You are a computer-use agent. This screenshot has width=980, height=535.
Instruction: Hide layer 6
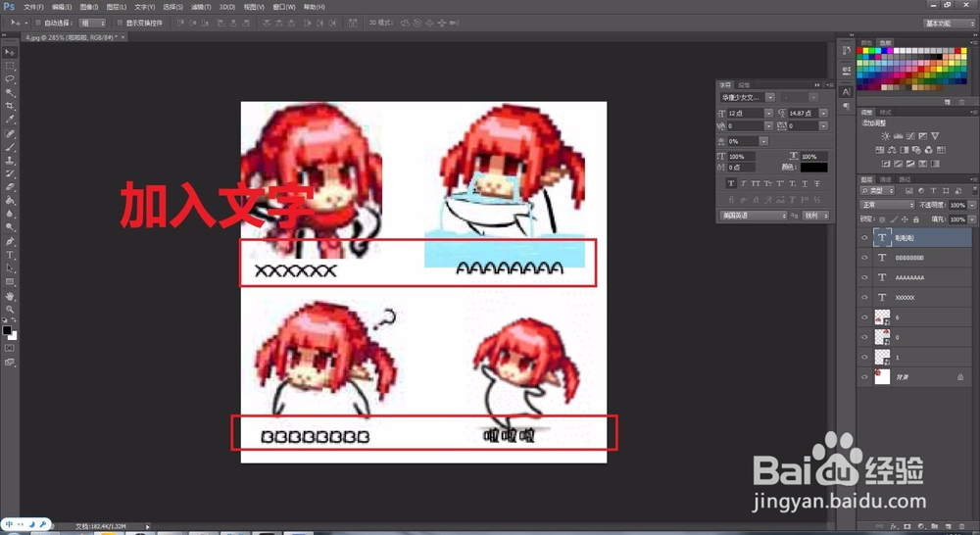864,317
